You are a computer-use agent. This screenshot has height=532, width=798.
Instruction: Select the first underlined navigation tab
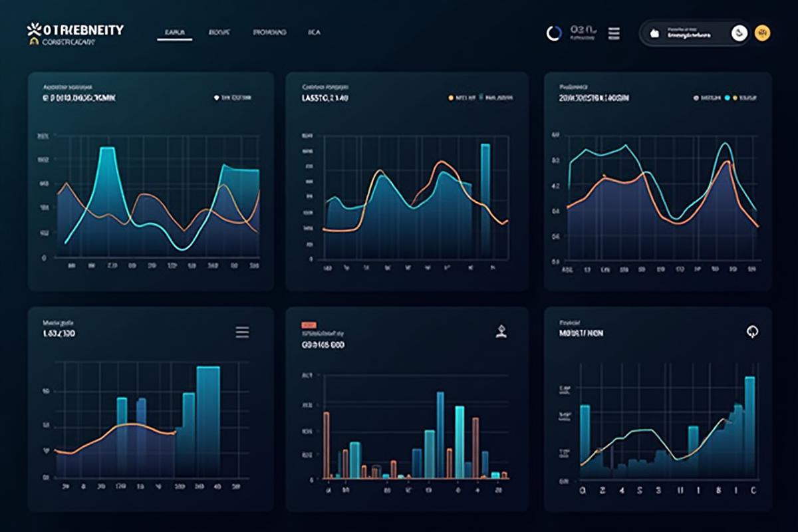[x=174, y=31]
